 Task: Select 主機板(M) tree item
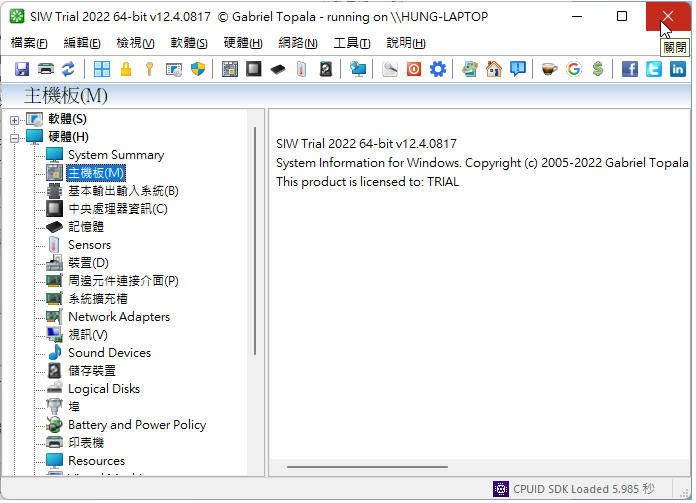96,173
